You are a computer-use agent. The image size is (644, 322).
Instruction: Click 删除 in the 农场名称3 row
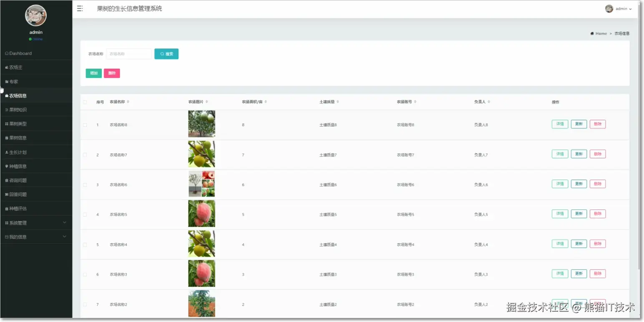(x=598, y=274)
